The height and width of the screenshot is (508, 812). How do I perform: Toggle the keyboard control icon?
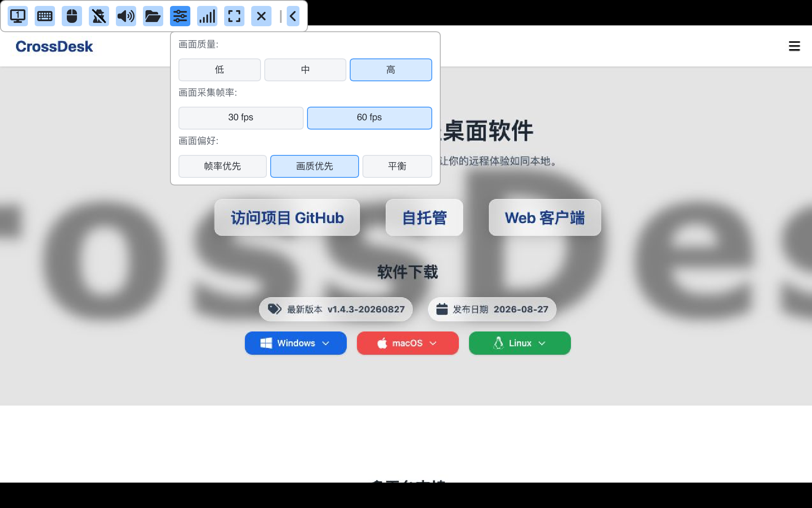pos(45,16)
